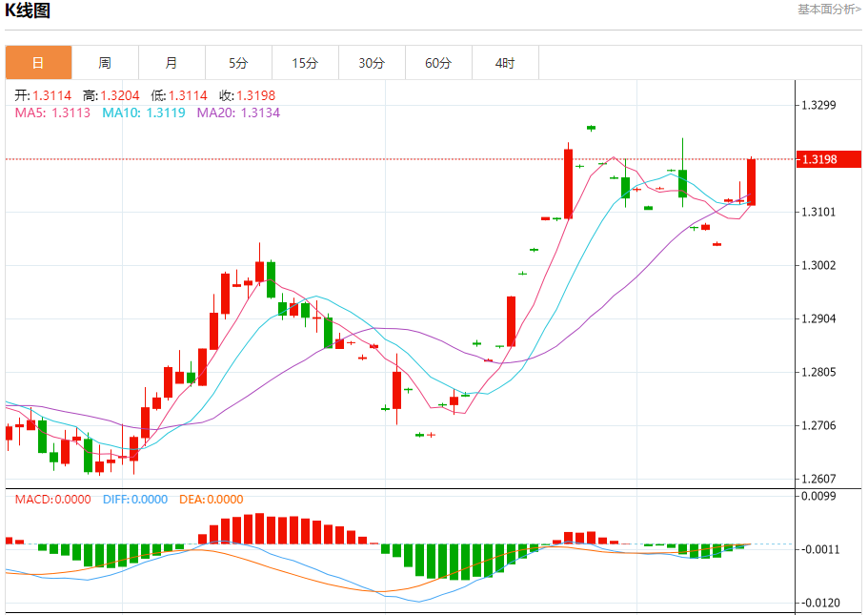Select the DIFF indicator label
This screenshot has width=868, height=615.
coord(133,499)
